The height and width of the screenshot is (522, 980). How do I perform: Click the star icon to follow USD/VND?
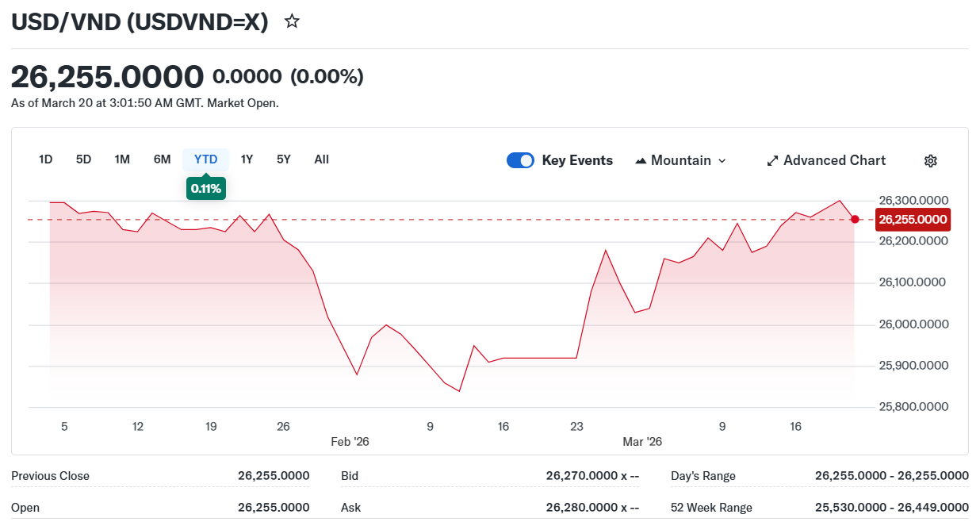point(292,21)
